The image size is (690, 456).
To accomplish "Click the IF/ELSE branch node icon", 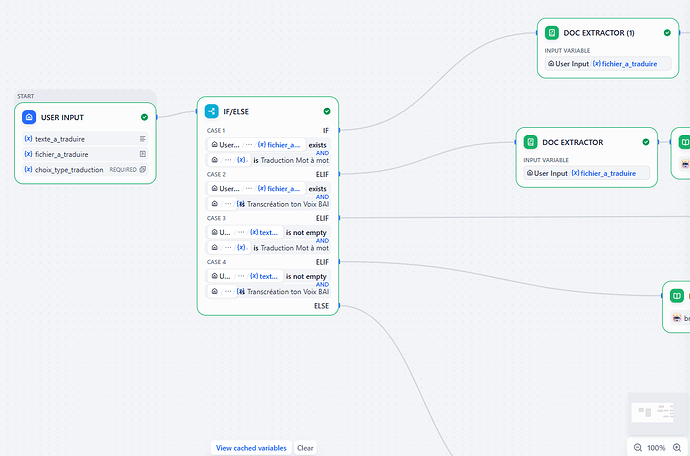I will (212, 112).
